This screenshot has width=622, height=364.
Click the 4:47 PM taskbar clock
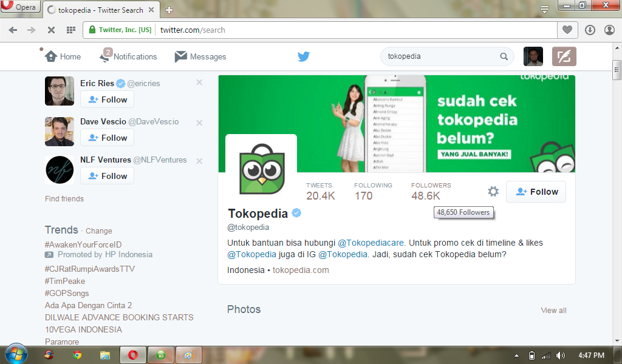[x=591, y=356]
